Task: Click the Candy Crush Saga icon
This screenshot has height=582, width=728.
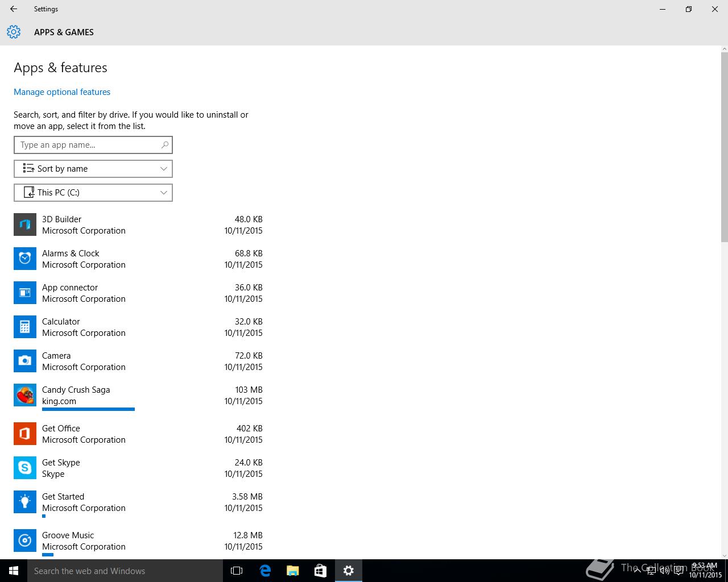Action: click(25, 395)
